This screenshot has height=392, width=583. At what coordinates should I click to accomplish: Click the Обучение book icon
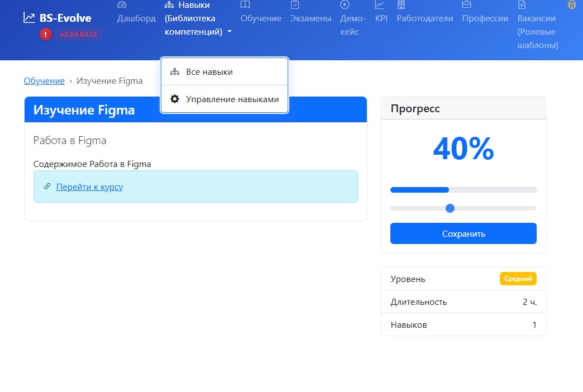[245, 4]
